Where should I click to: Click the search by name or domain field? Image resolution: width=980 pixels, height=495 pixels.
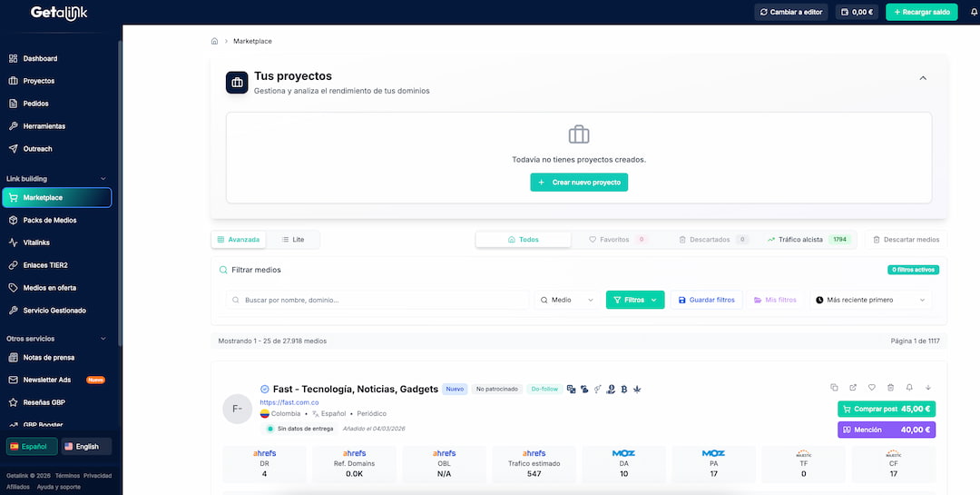pos(377,300)
